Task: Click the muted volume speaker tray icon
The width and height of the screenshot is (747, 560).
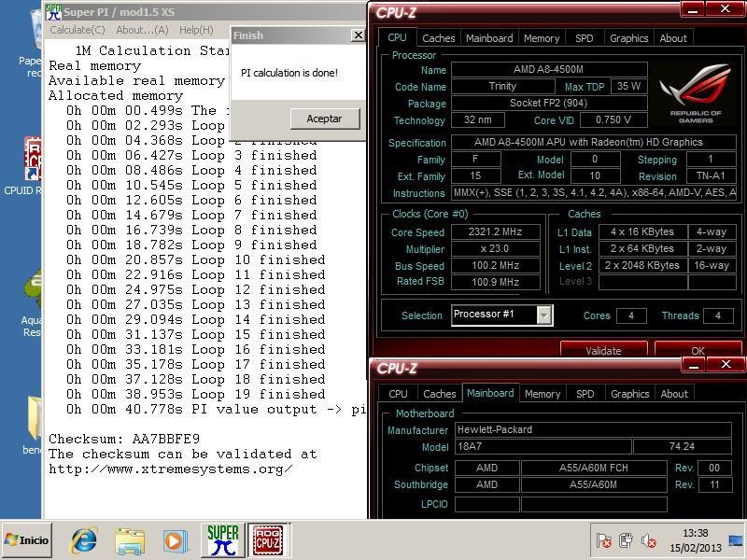Action: pos(648,540)
